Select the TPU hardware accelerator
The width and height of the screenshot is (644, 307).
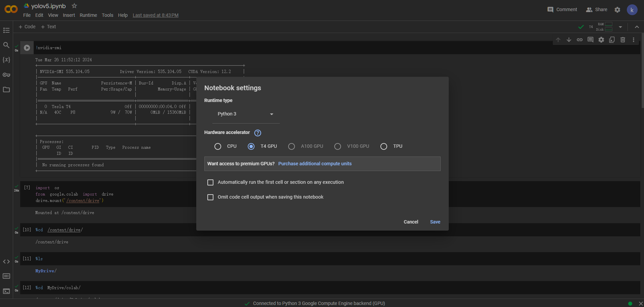pyautogui.click(x=384, y=146)
